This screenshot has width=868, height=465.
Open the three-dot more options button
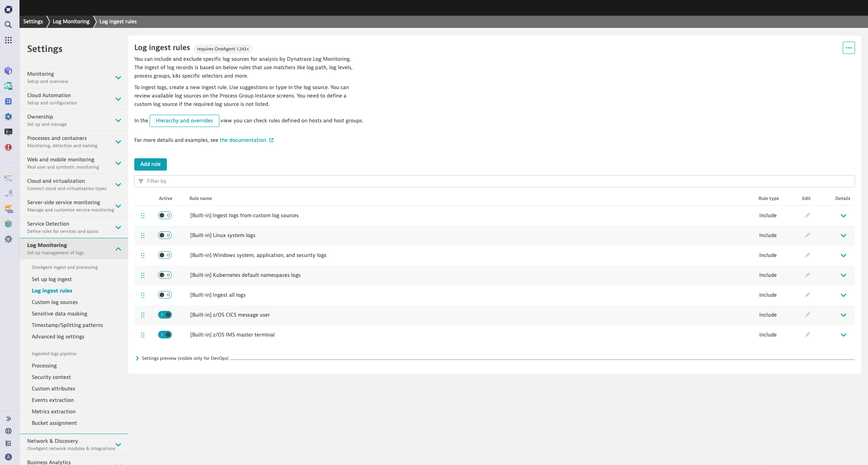pyautogui.click(x=848, y=48)
